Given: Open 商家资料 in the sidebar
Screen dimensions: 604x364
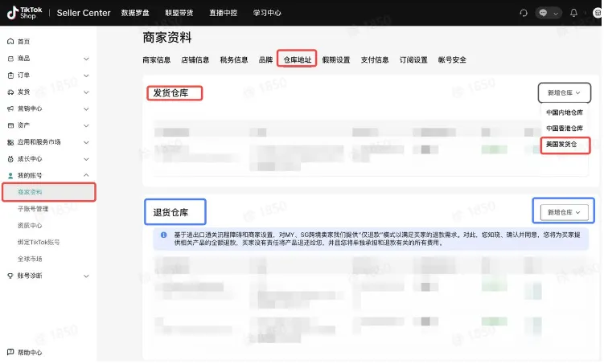Looking at the screenshot, I should (49, 192).
